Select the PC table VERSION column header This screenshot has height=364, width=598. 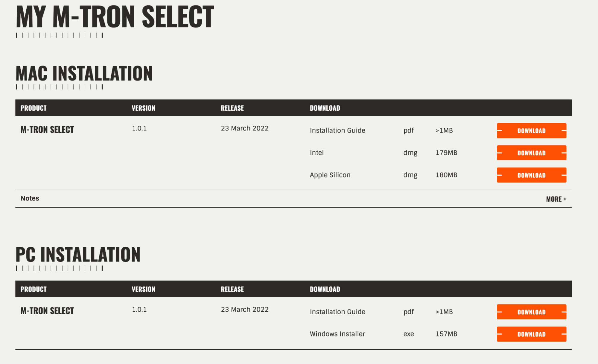[x=143, y=289]
